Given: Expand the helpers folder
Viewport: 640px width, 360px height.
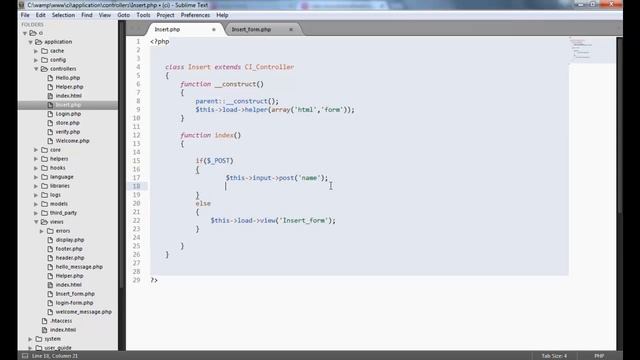Looking at the screenshot, I should coord(36,159).
